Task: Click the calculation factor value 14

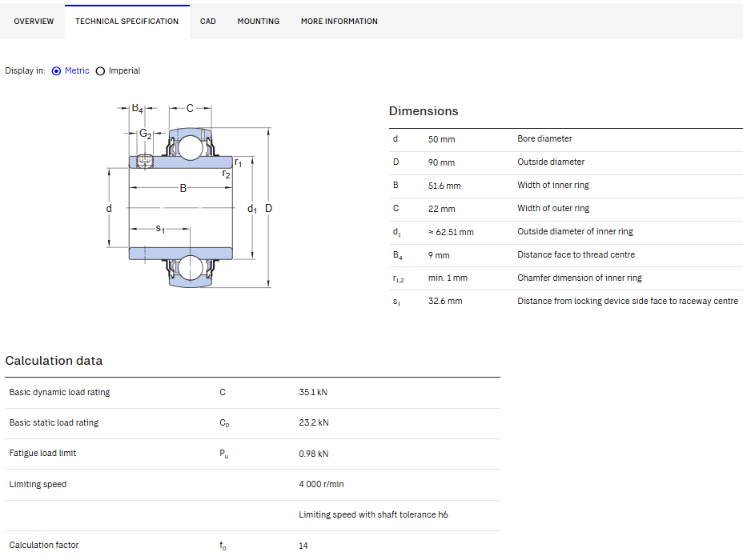Action: [303, 546]
